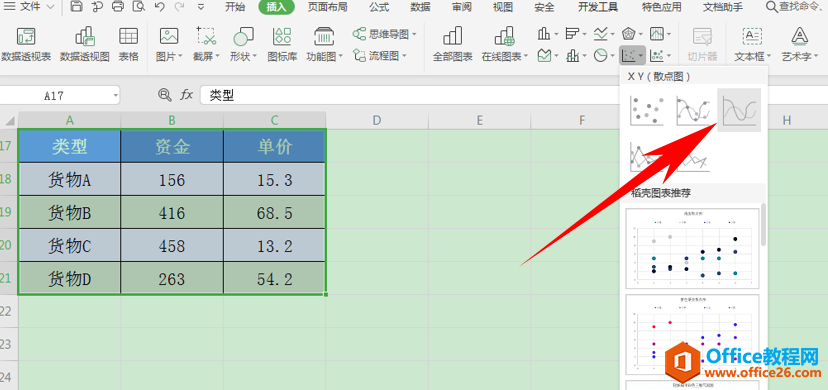Click cell containing 货物A

click(69, 180)
